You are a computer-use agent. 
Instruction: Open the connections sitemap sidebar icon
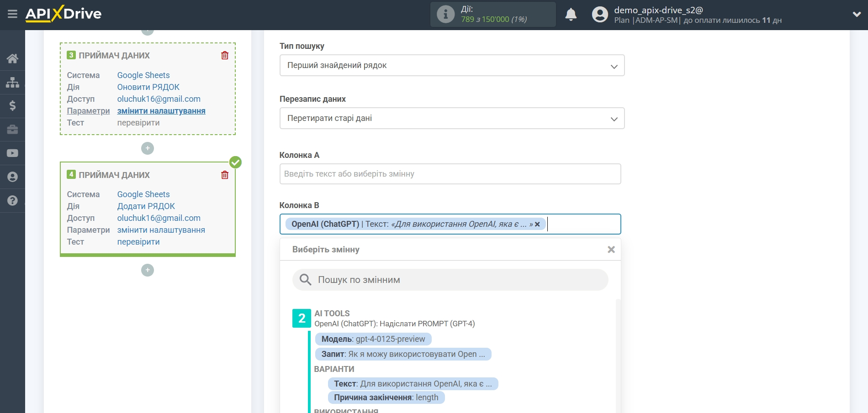pos(12,82)
